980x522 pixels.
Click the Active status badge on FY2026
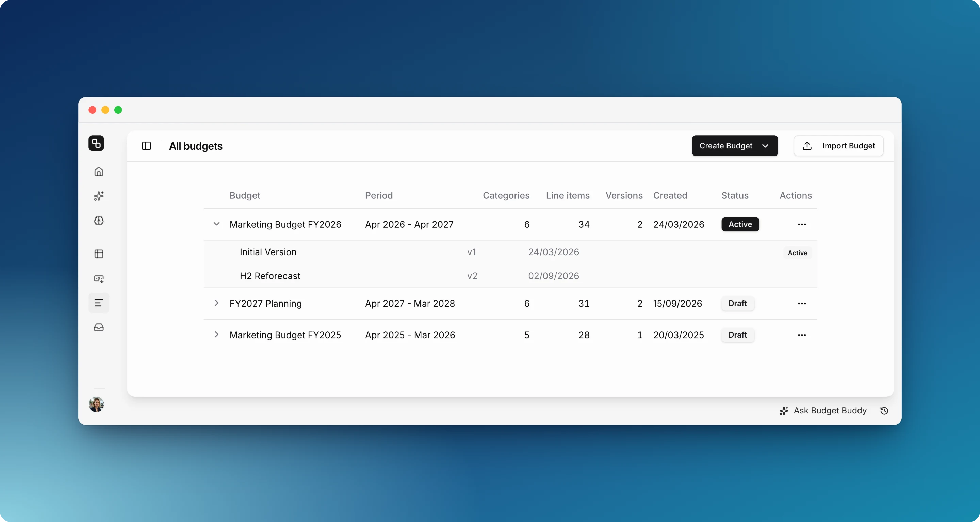click(740, 224)
